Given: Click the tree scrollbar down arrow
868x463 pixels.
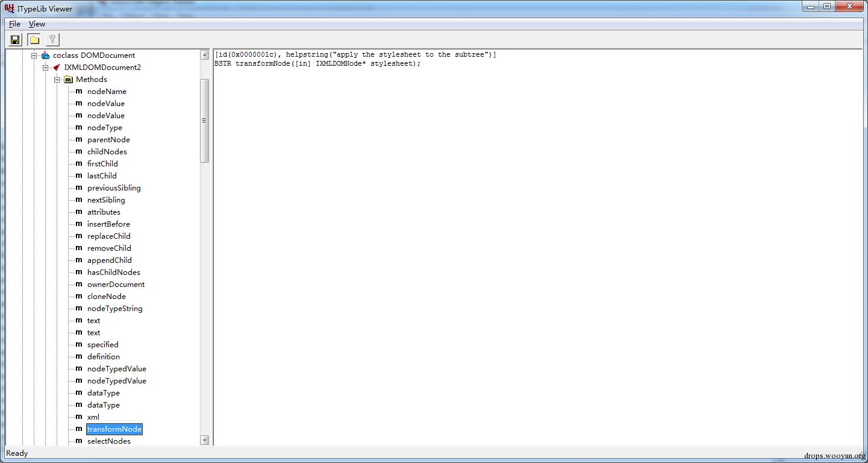Looking at the screenshot, I should [204, 441].
